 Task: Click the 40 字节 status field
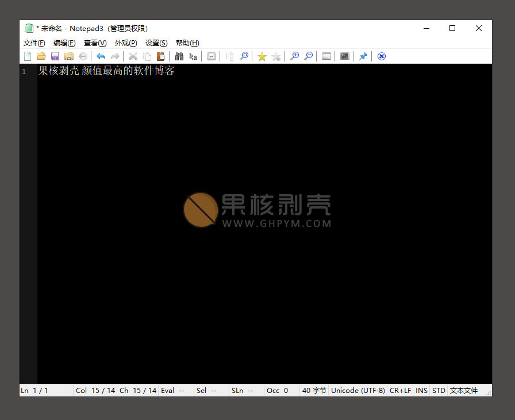pyautogui.click(x=314, y=391)
